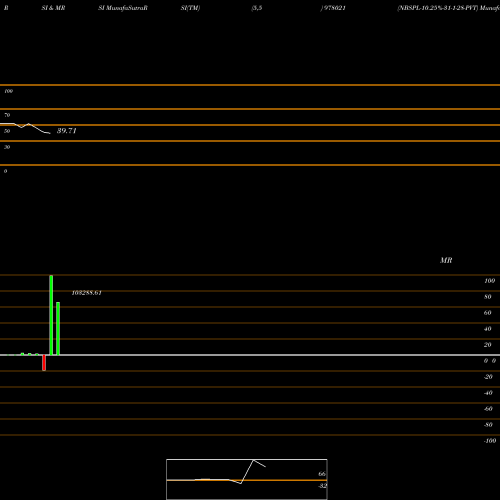The height and width of the screenshot is (500, 500).
Task: Click the header text 'SI MunafaSutraR'
Action: (123, 8)
